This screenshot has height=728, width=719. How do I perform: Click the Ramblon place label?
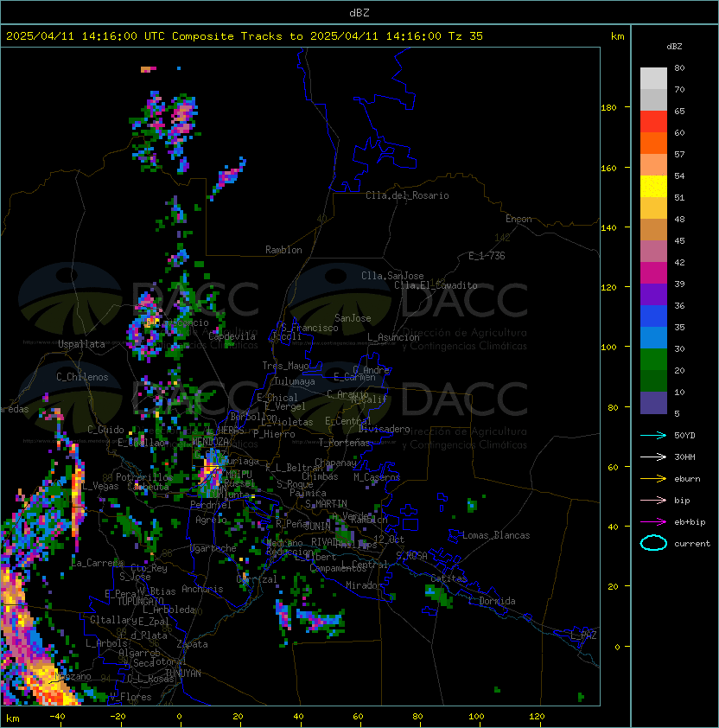tap(283, 250)
